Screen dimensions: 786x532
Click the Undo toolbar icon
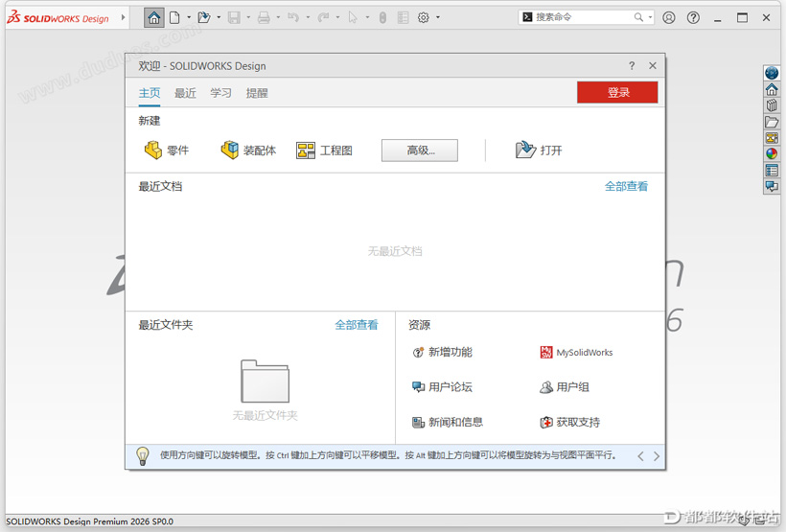tap(293, 18)
